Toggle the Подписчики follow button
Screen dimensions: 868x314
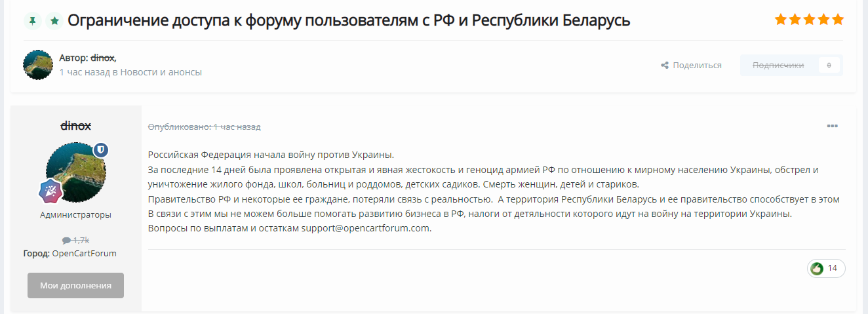pos(778,65)
